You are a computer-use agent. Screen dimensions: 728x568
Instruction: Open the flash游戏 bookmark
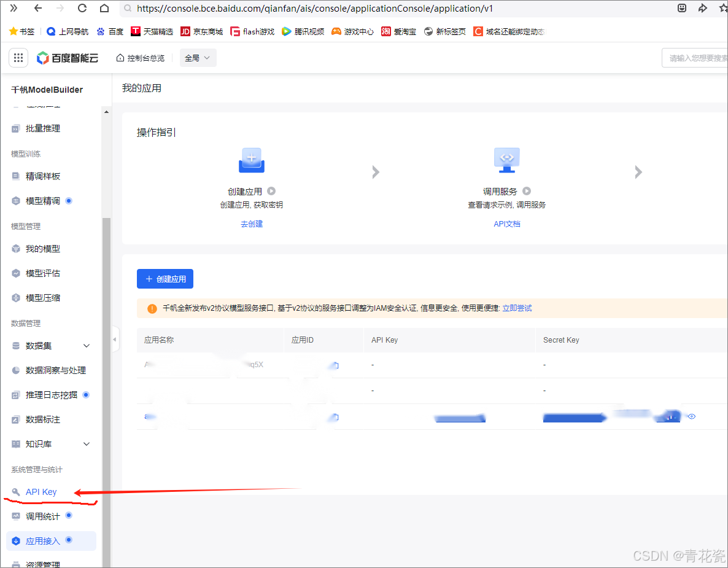252,31
